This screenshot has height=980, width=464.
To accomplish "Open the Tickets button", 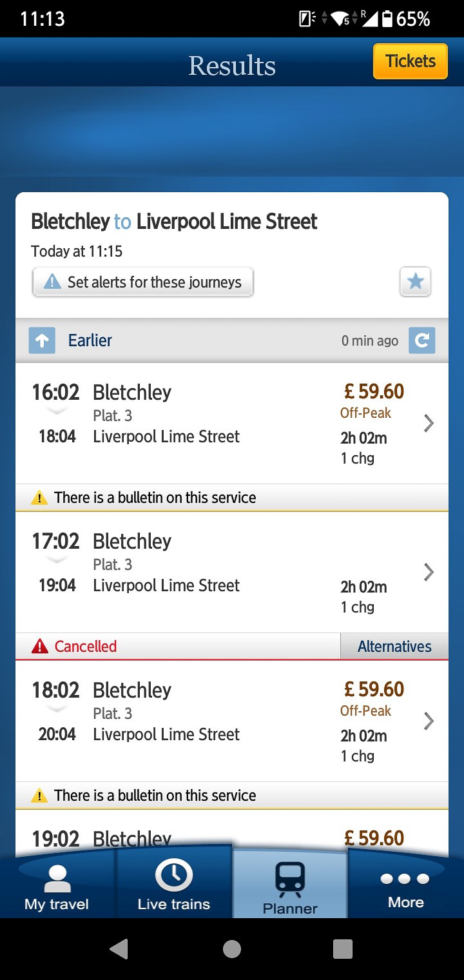I will (410, 61).
